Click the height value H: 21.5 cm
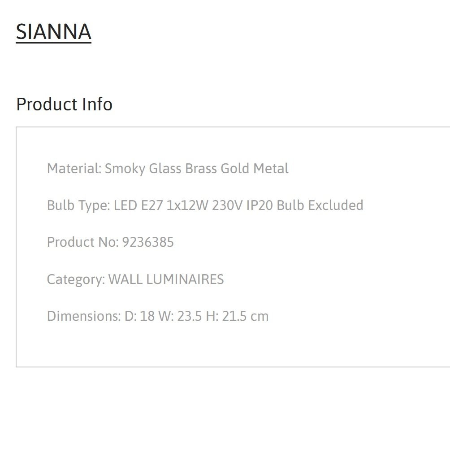450x476 pixels. point(237,316)
